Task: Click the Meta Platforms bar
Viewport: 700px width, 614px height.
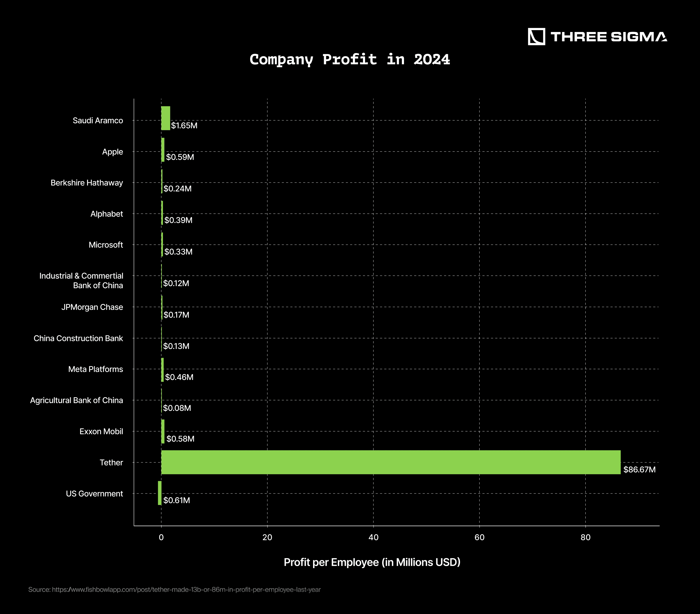Action: 163,370
